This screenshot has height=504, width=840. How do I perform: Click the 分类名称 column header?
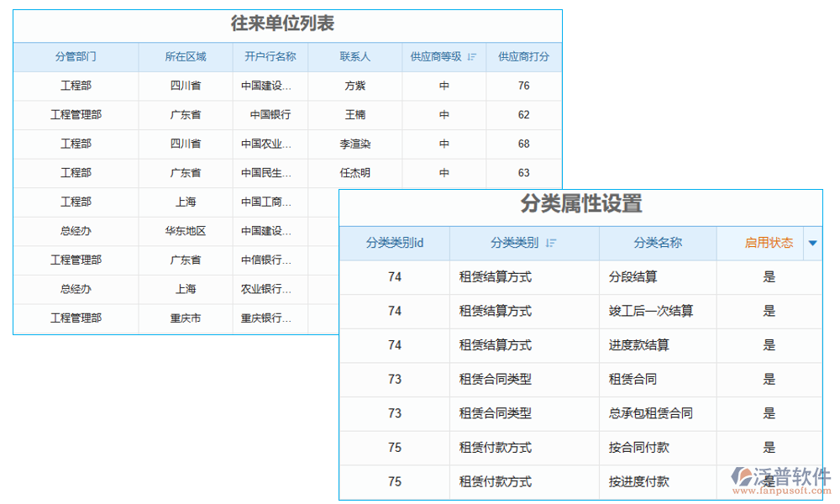point(657,243)
